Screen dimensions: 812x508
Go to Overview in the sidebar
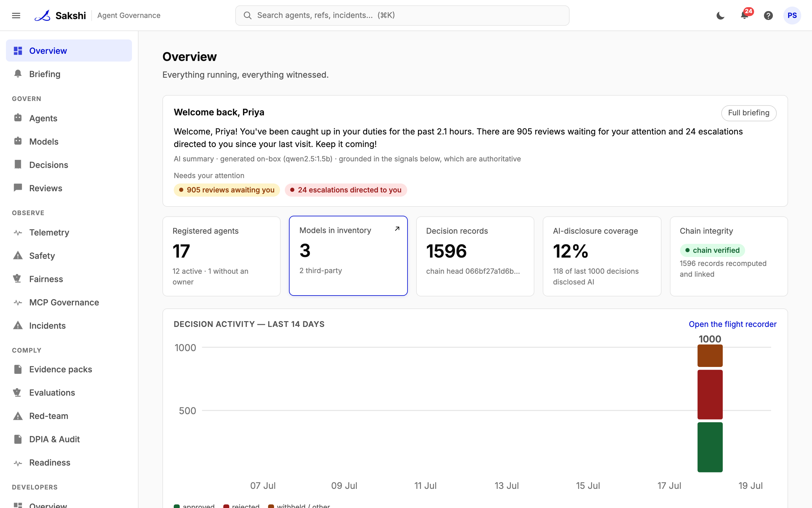click(x=69, y=51)
